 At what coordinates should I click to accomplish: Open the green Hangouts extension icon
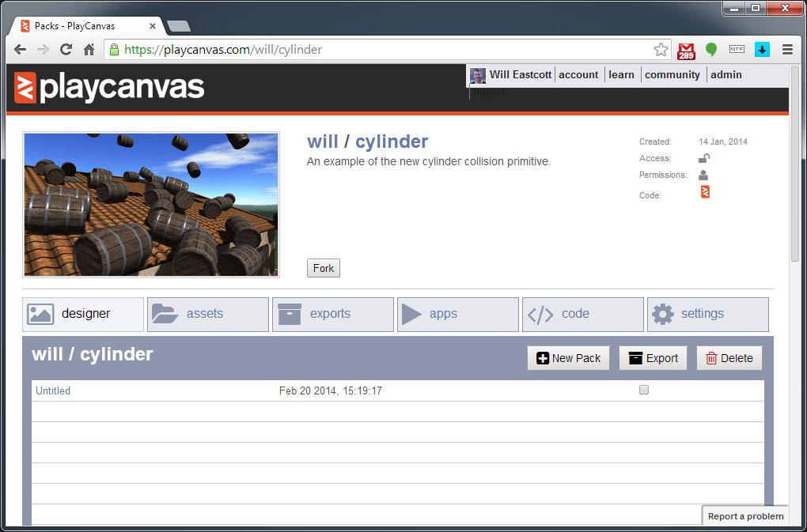[x=711, y=49]
